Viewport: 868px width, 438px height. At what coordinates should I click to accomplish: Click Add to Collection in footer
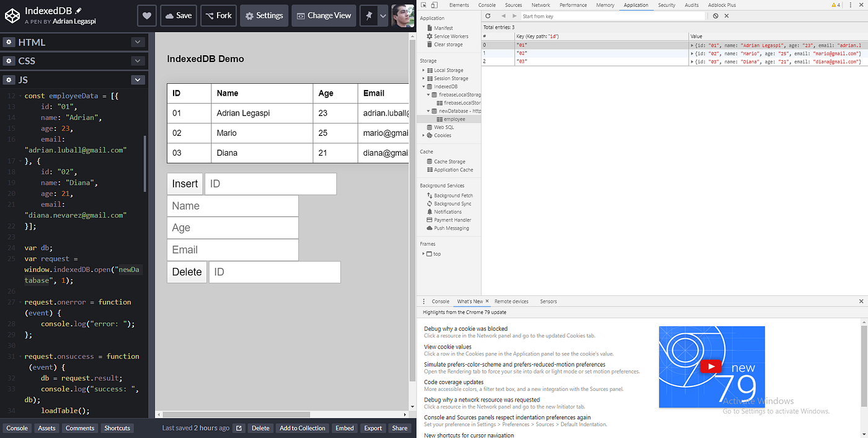pyautogui.click(x=302, y=428)
